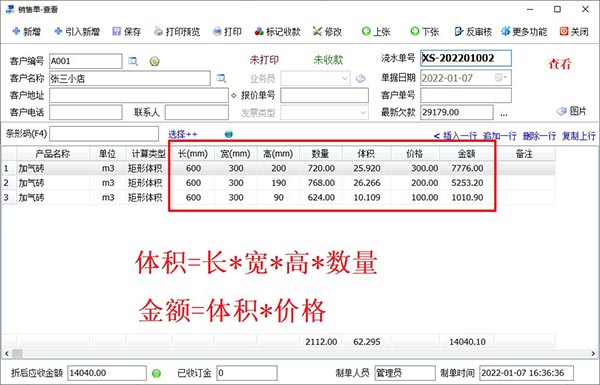Go to previous record with 上张

pyautogui.click(x=376, y=31)
